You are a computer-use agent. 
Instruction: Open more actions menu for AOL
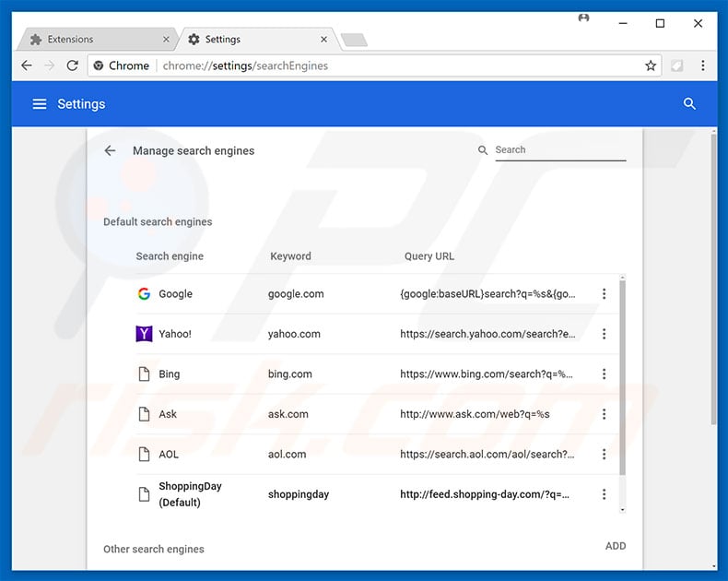[x=604, y=454]
